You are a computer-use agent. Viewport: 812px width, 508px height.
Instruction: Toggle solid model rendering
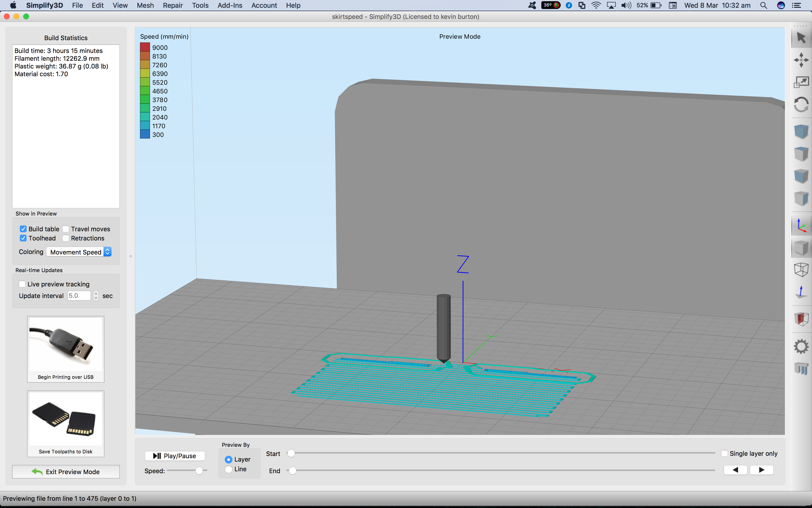801,248
